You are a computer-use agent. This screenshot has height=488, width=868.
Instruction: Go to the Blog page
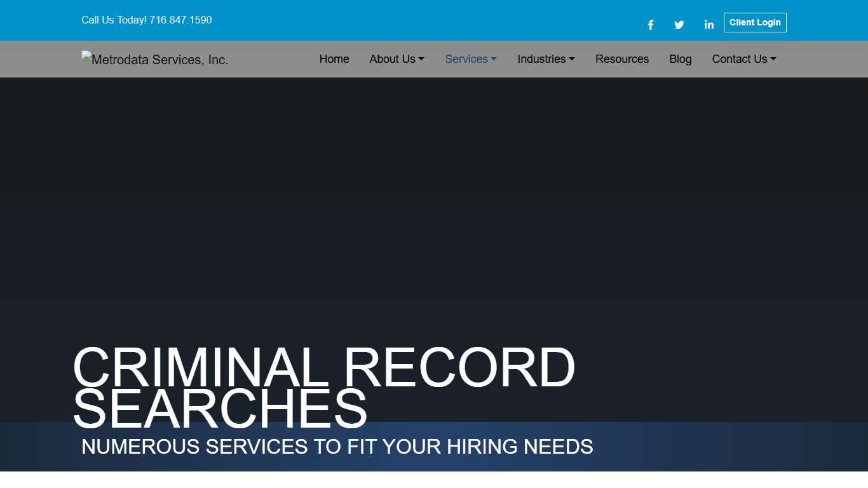(x=680, y=58)
